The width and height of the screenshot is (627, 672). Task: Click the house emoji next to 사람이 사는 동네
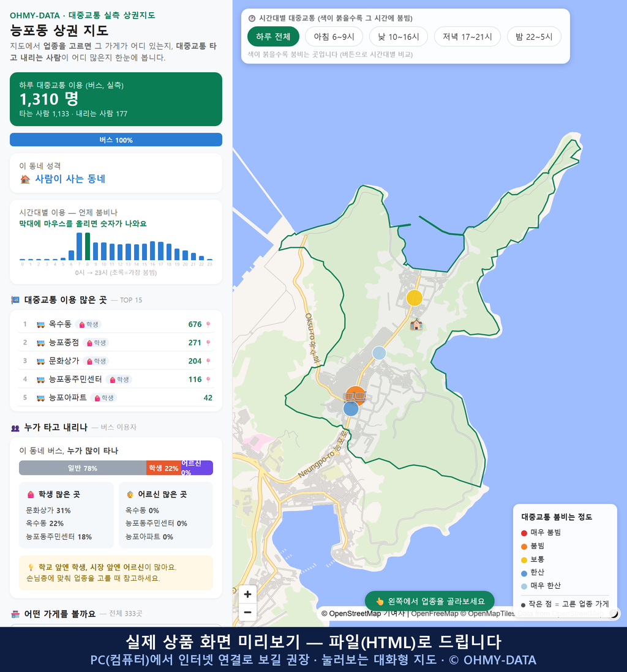(25, 179)
